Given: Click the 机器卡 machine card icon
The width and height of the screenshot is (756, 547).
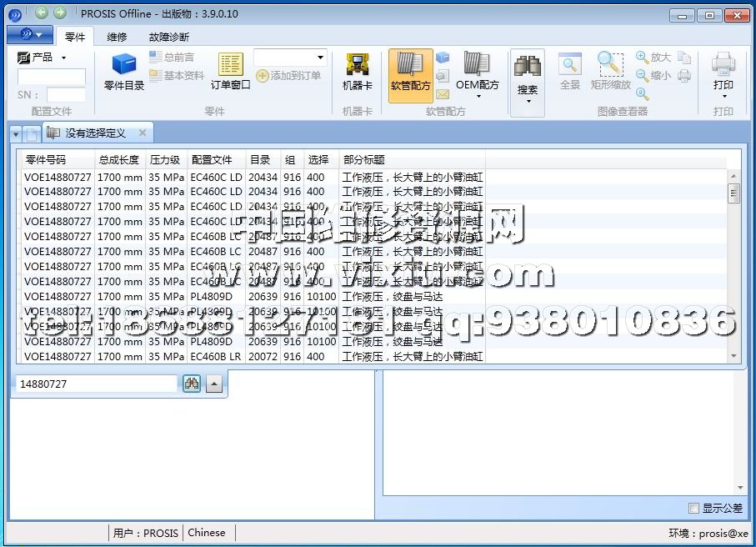Looking at the screenshot, I should (x=358, y=72).
